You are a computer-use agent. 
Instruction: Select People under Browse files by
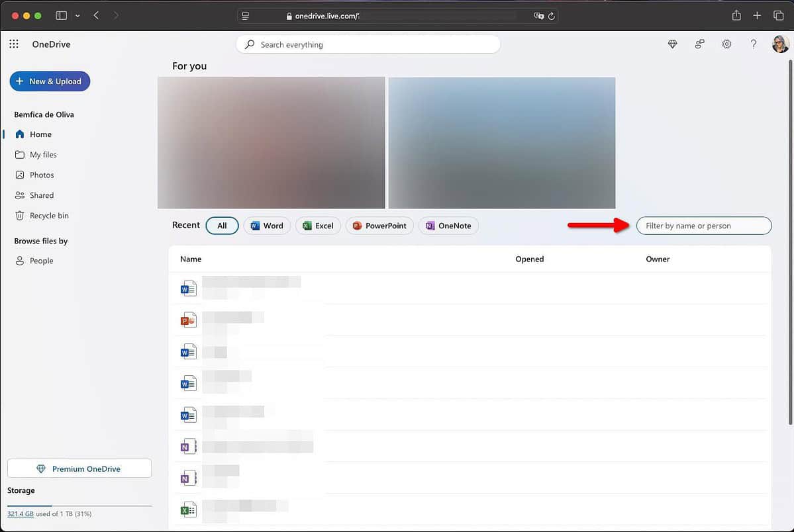[x=42, y=260]
